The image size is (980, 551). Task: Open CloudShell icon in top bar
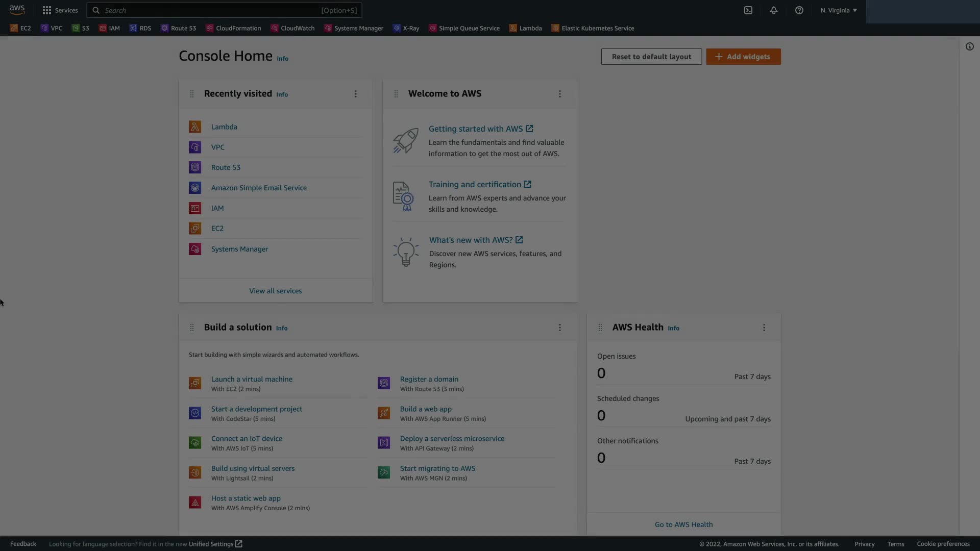point(748,10)
